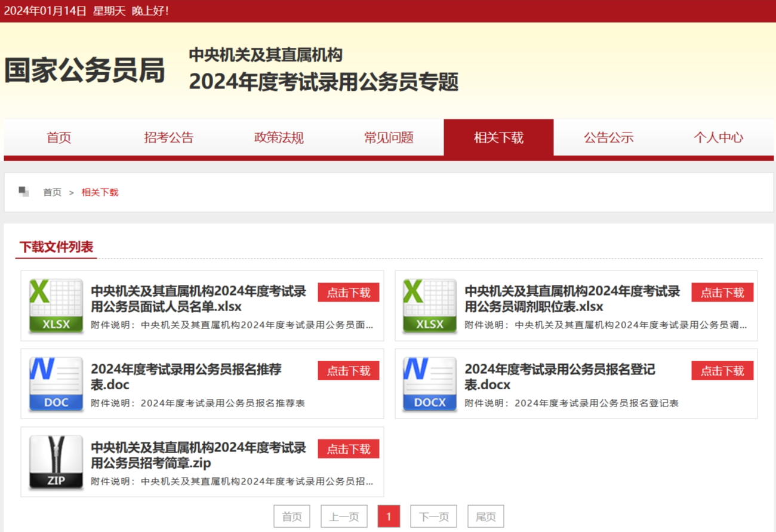Image resolution: width=776 pixels, height=532 pixels.
Task: Open file title 公务员招考简章.zip
Action: [x=198, y=455]
